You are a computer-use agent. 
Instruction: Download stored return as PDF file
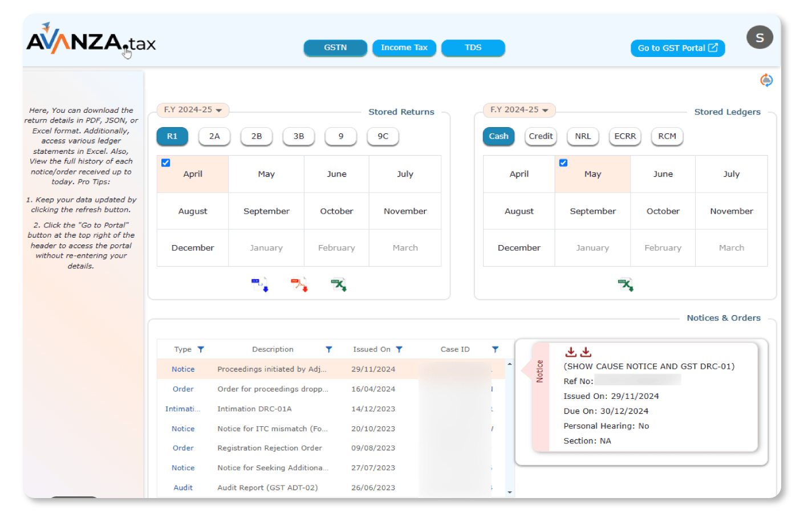pyautogui.click(x=299, y=284)
